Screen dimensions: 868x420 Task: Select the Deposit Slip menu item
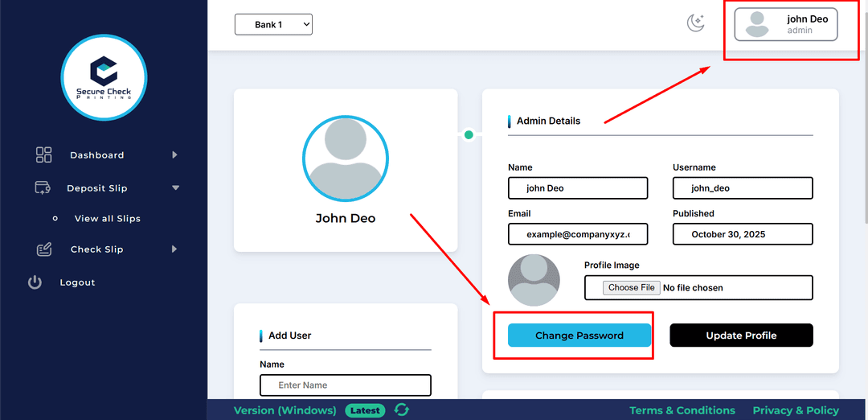97,188
